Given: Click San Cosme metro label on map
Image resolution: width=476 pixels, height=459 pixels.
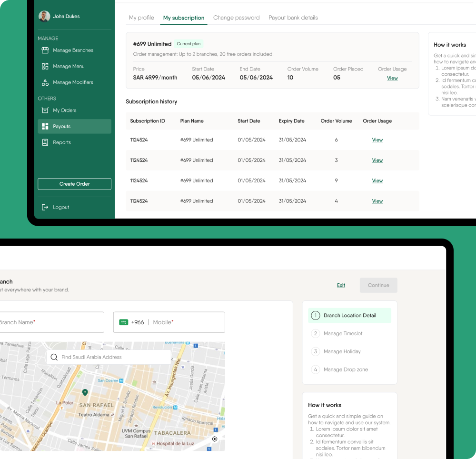Looking at the screenshot, I should (108, 380).
